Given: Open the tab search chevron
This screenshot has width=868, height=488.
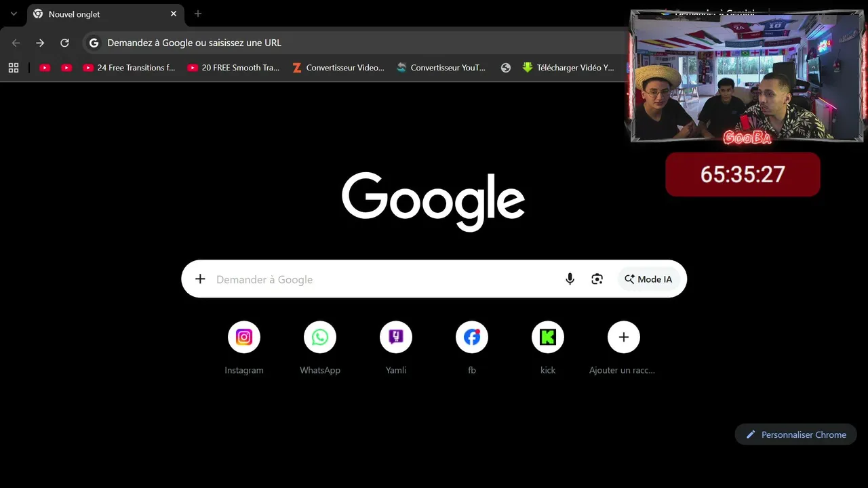Looking at the screenshot, I should (x=14, y=14).
